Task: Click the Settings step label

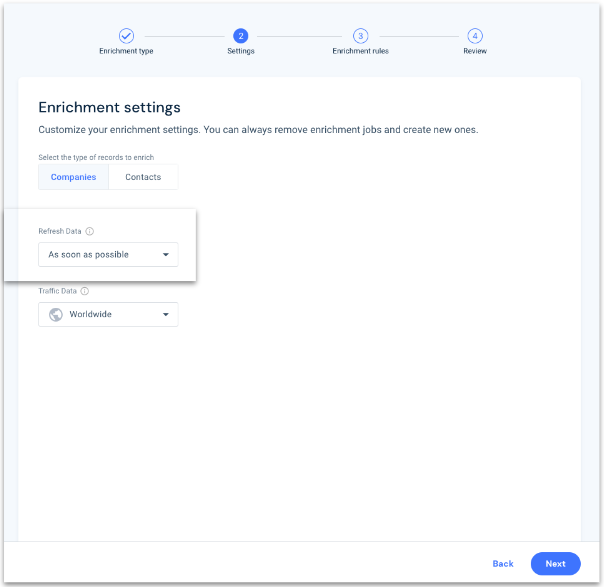Action: (x=241, y=51)
